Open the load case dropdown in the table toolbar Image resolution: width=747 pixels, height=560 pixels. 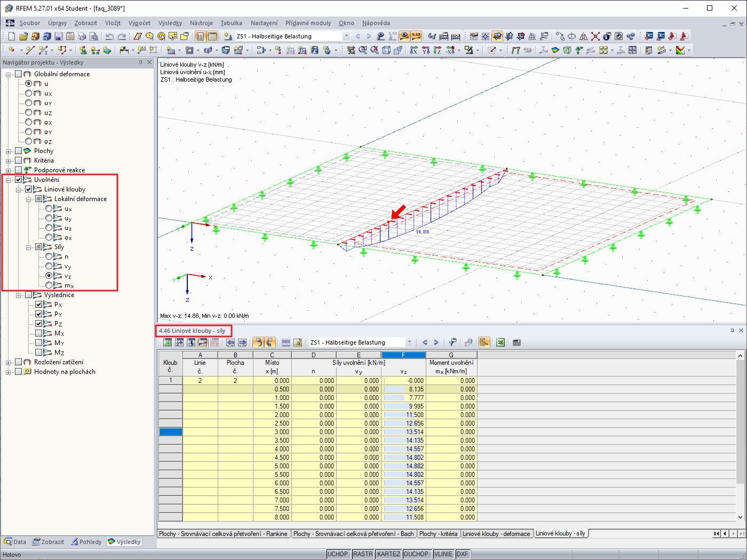409,342
